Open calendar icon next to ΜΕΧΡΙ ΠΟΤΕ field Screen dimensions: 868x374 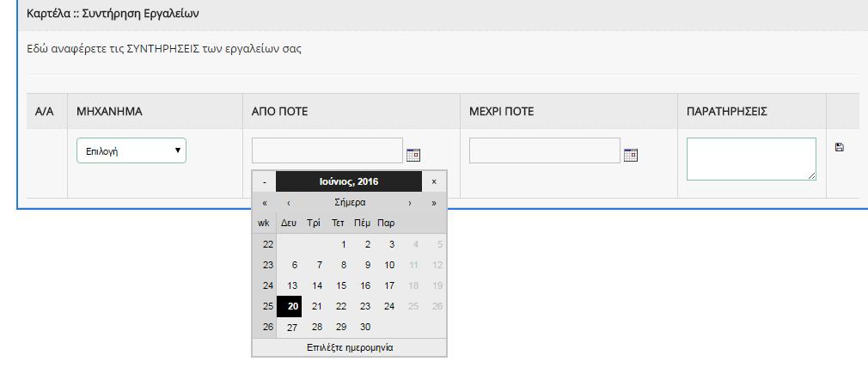631,155
